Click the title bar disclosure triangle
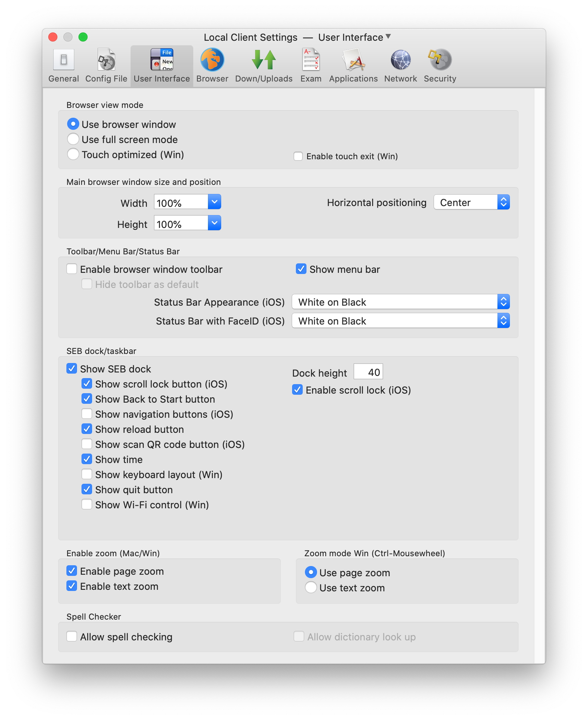The height and width of the screenshot is (720, 588). pyautogui.click(x=388, y=37)
